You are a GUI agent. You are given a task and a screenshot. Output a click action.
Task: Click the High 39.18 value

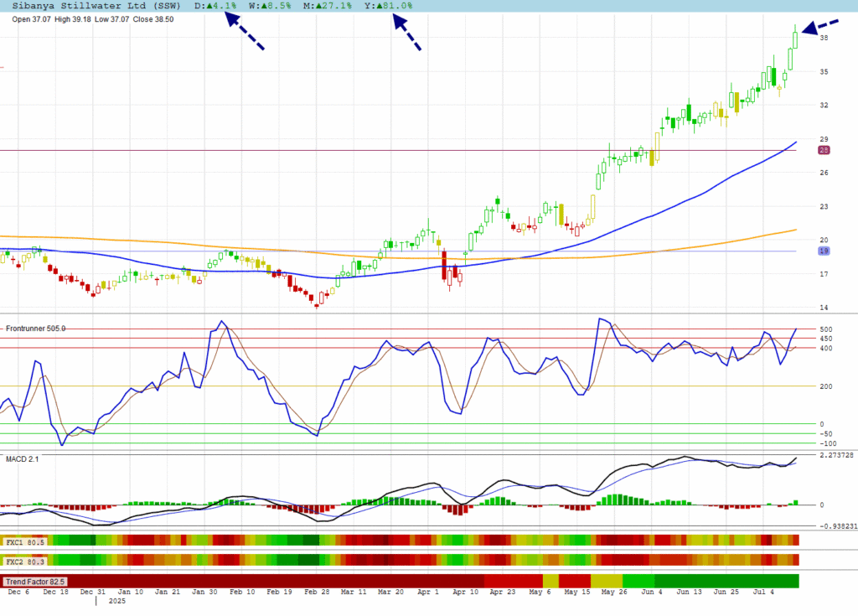tap(73, 19)
